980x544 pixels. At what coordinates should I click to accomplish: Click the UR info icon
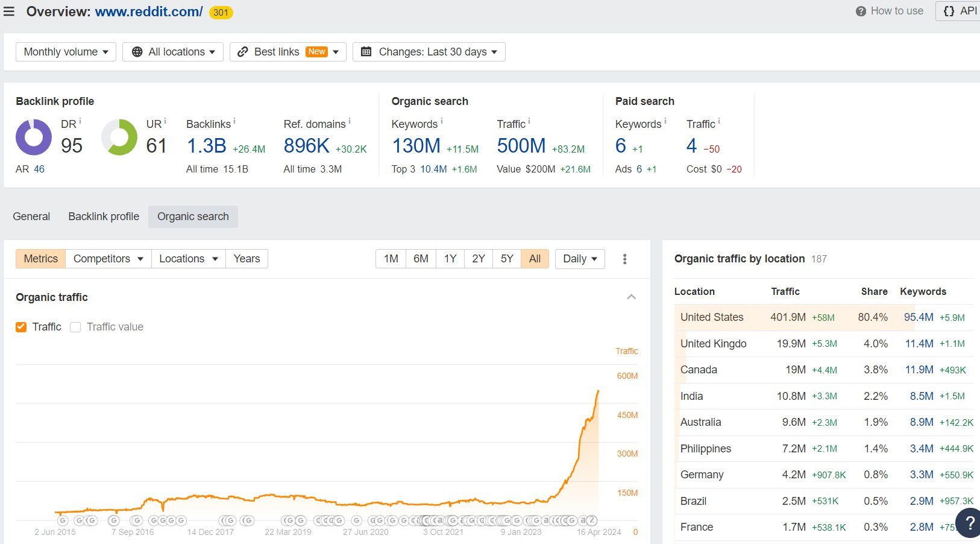[165, 121]
